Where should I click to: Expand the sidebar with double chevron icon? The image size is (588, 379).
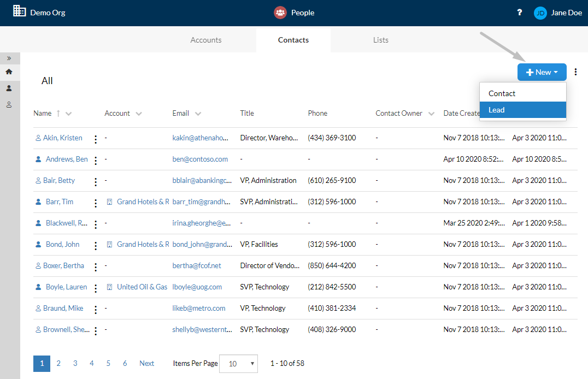pos(9,58)
